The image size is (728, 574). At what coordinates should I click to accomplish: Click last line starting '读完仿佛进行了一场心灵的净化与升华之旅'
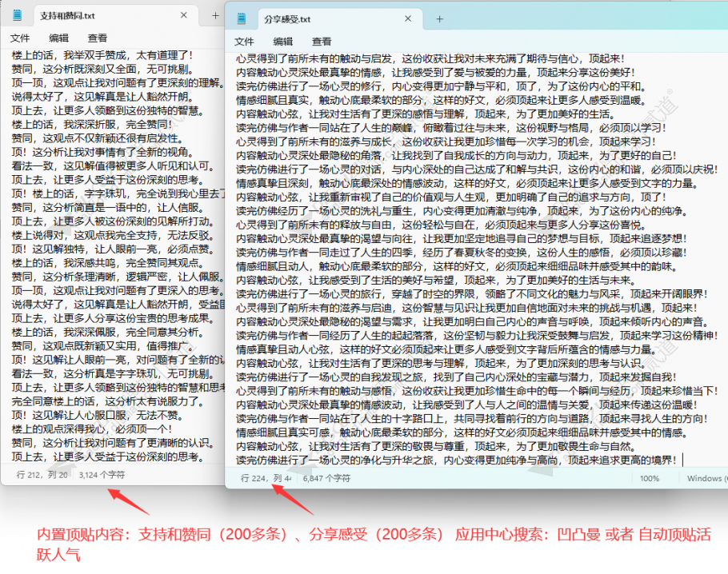click(x=456, y=460)
